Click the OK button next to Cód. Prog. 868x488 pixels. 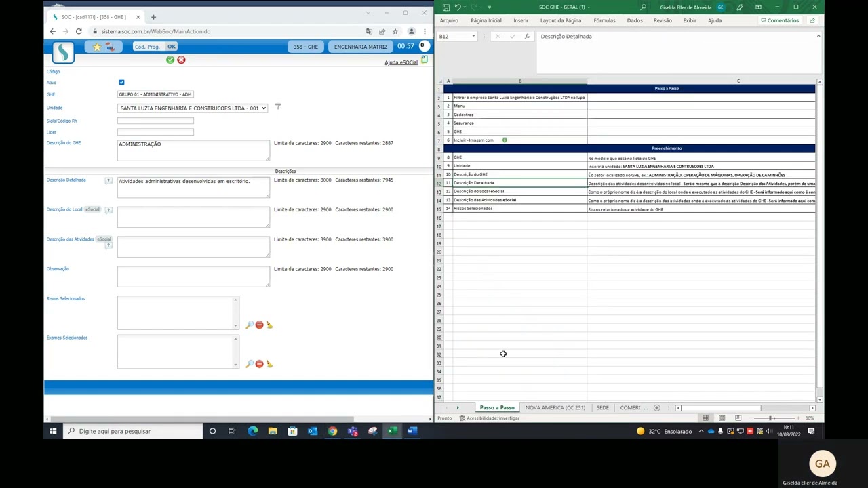[172, 47]
